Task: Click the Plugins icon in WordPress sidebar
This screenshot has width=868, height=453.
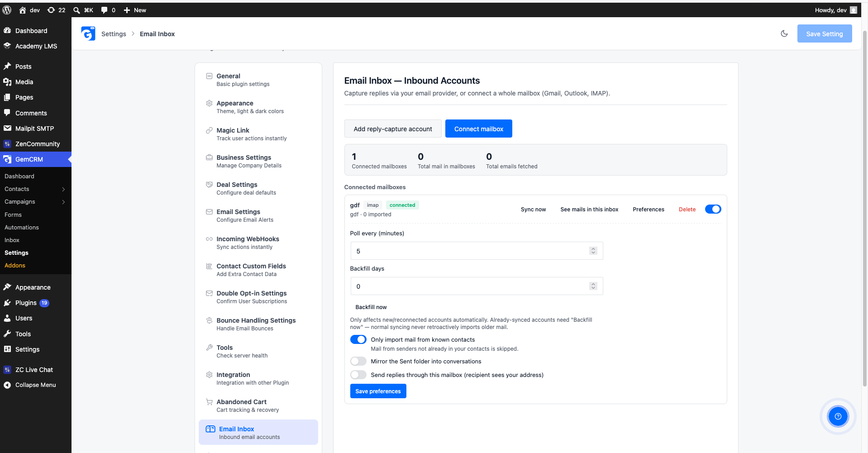Action: pos(7,303)
